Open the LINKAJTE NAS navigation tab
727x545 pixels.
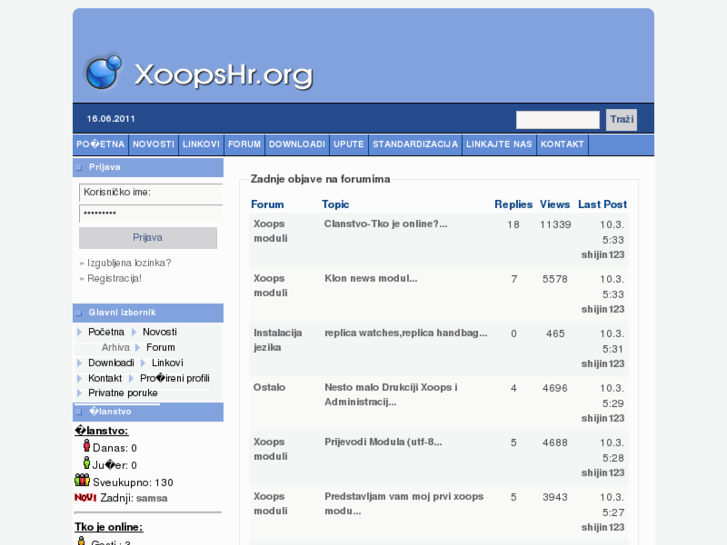499,144
